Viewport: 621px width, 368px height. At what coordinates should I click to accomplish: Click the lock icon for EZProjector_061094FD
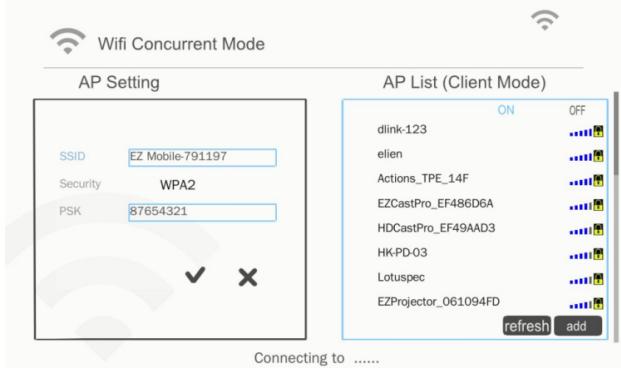tap(598, 303)
